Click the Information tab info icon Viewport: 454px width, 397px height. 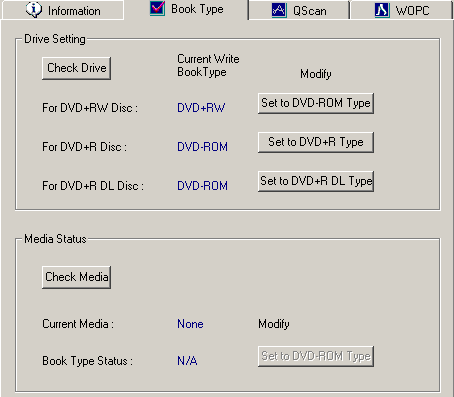(x=34, y=10)
